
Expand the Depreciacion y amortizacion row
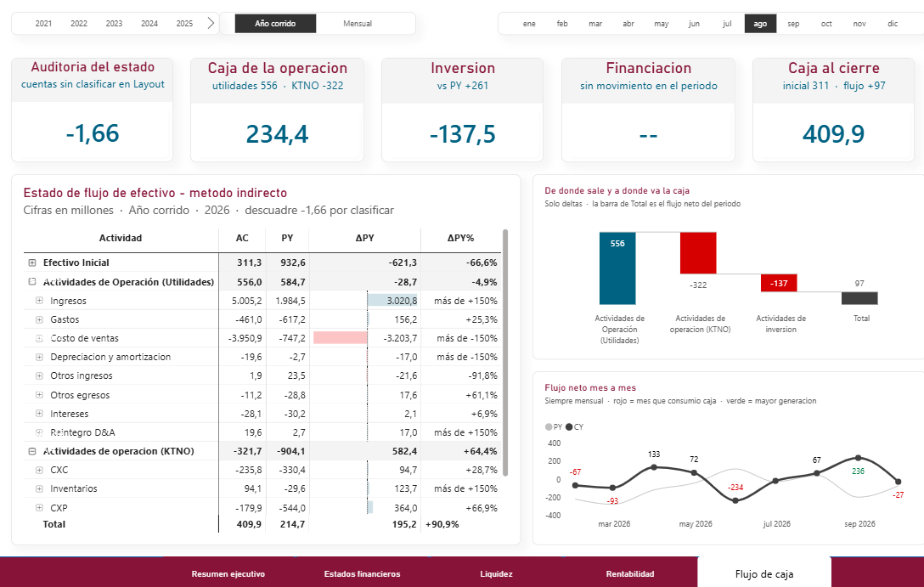point(39,357)
